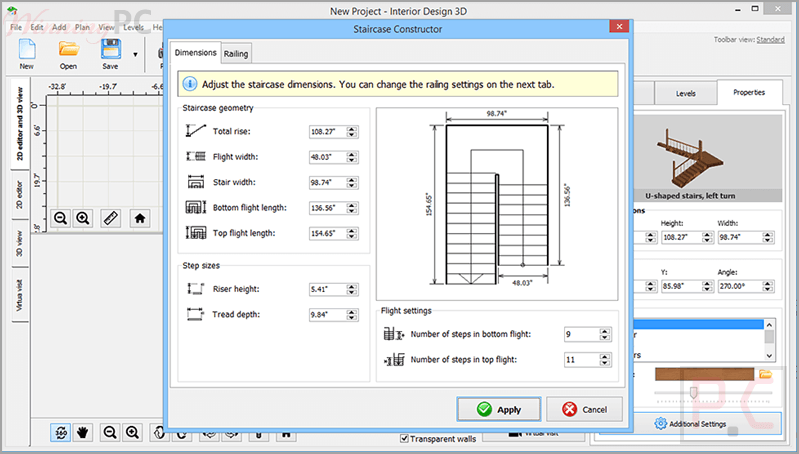Click the Tread depth icon
Viewport: 799px width, 454px height.
(x=196, y=314)
